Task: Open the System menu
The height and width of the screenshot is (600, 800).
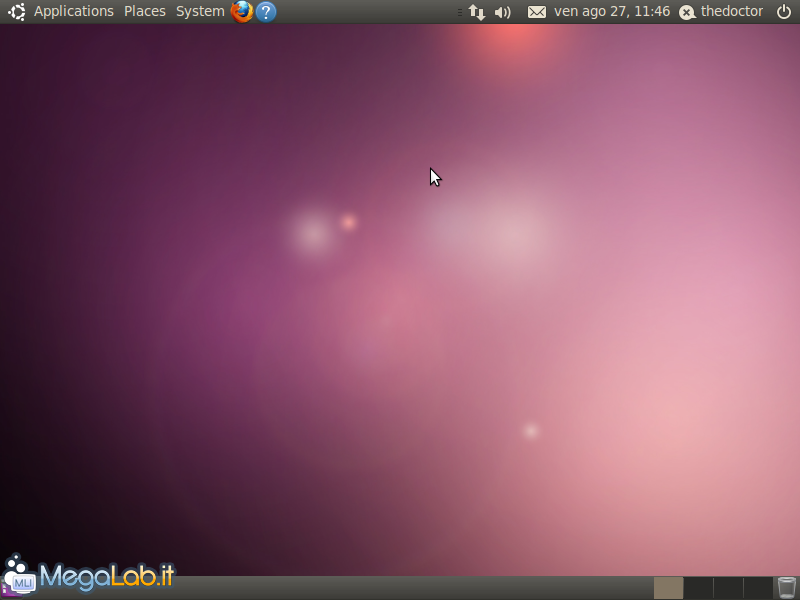Action: coord(200,12)
